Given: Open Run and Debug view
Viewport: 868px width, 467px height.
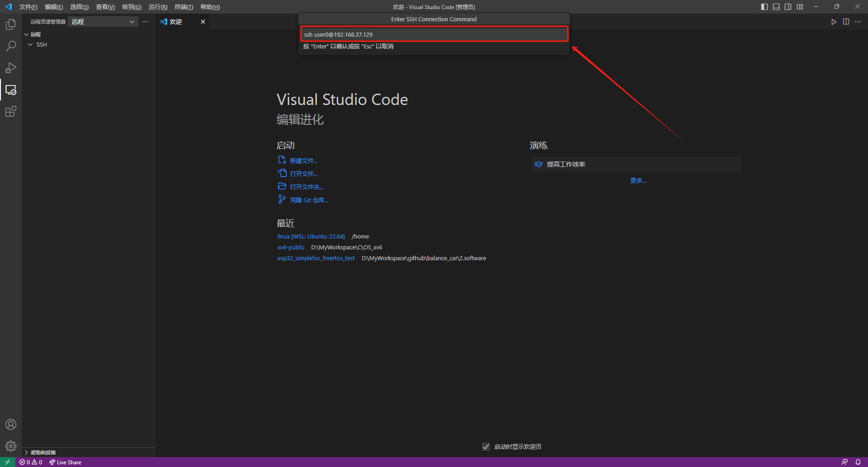Looking at the screenshot, I should click(x=11, y=68).
